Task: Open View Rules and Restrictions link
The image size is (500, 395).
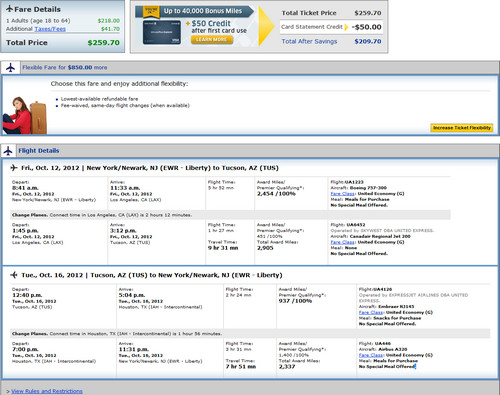Action: click(47, 391)
